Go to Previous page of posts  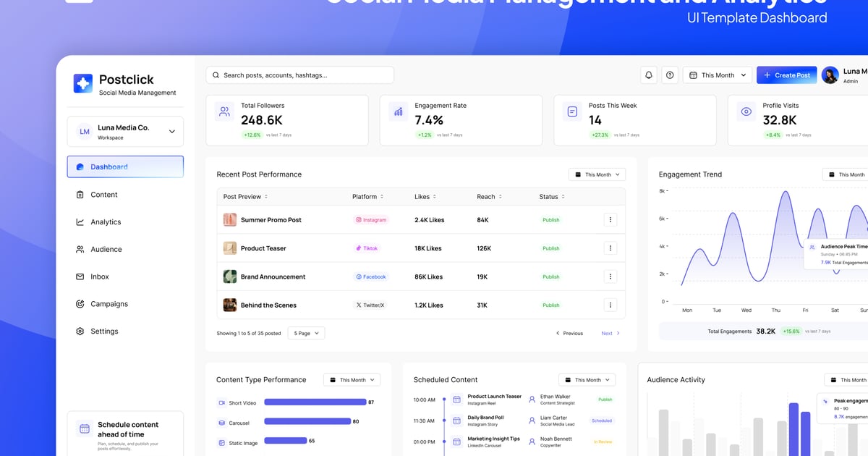pos(569,334)
